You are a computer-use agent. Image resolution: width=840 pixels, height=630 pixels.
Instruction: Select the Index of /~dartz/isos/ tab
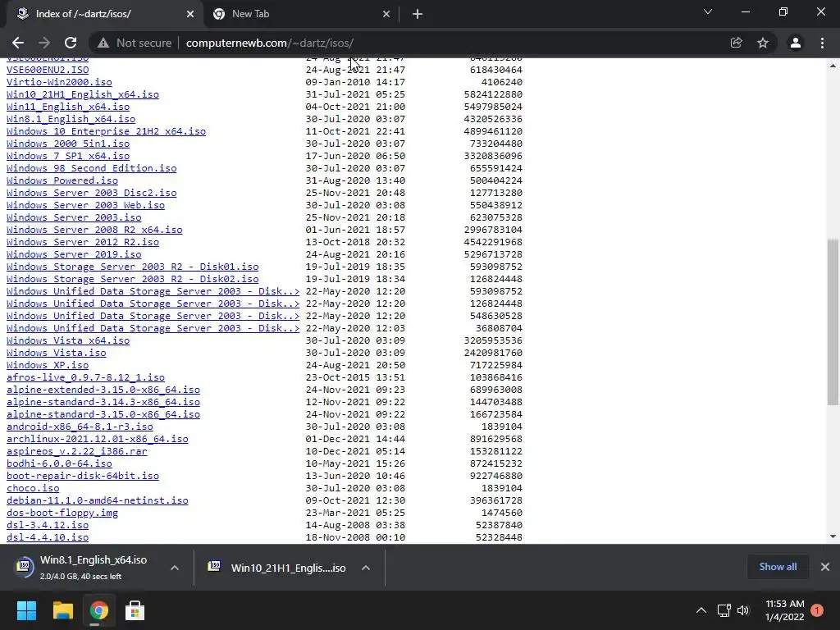pos(104,14)
